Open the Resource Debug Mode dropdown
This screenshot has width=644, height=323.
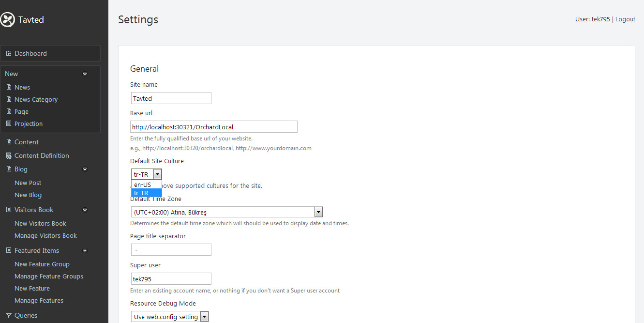click(204, 317)
